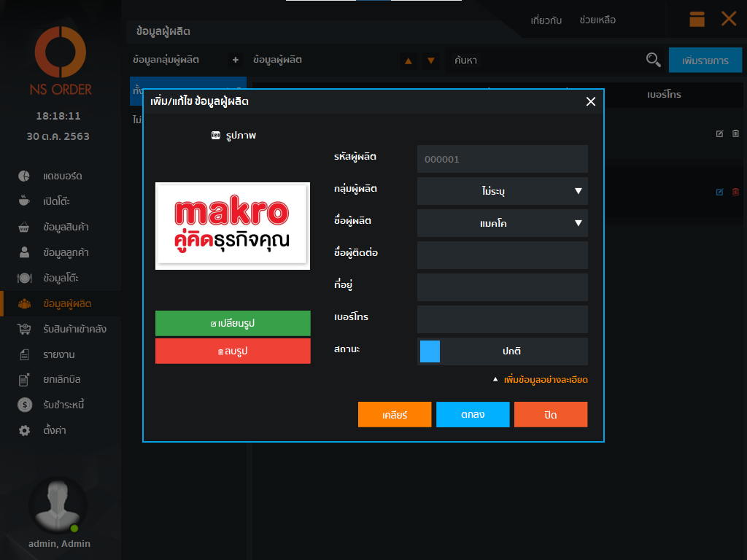This screenshot has height=560, width=747.
Task: Click the search magnifier icon
Action: [x=653, y=60]
